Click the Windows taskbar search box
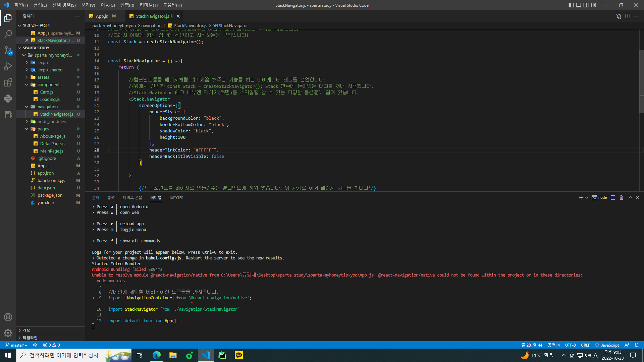 click(73, 355)
